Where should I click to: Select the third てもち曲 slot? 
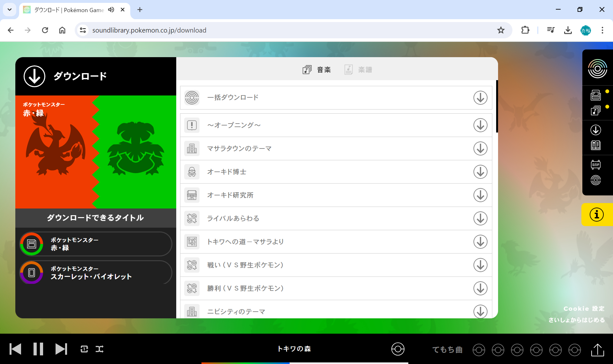point(517,350)
